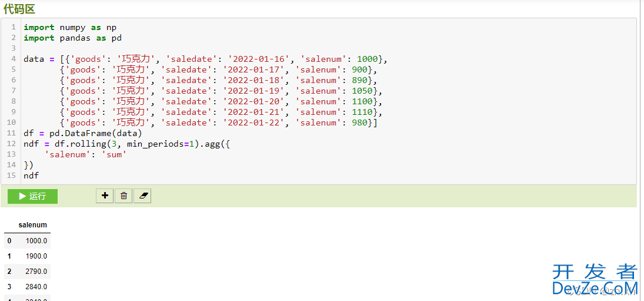
Task: Click on 'import pandas as pd' line
Action: click(72, 38)
